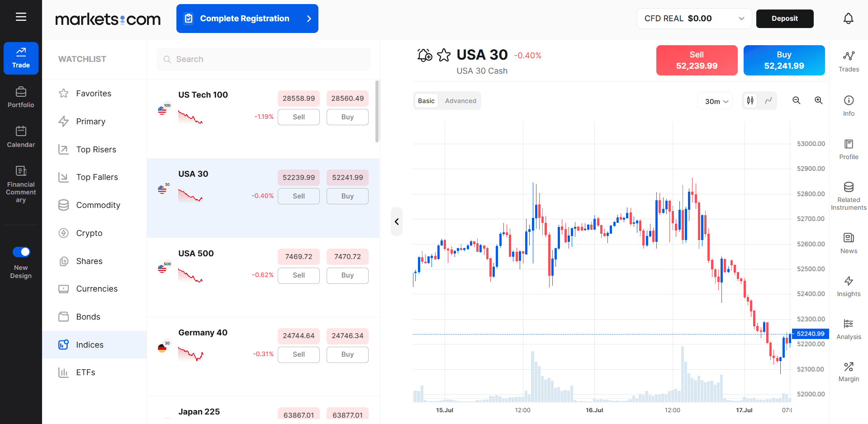868x424 pixels.
Task: Click the Deposit button
Action: point(785,19)
